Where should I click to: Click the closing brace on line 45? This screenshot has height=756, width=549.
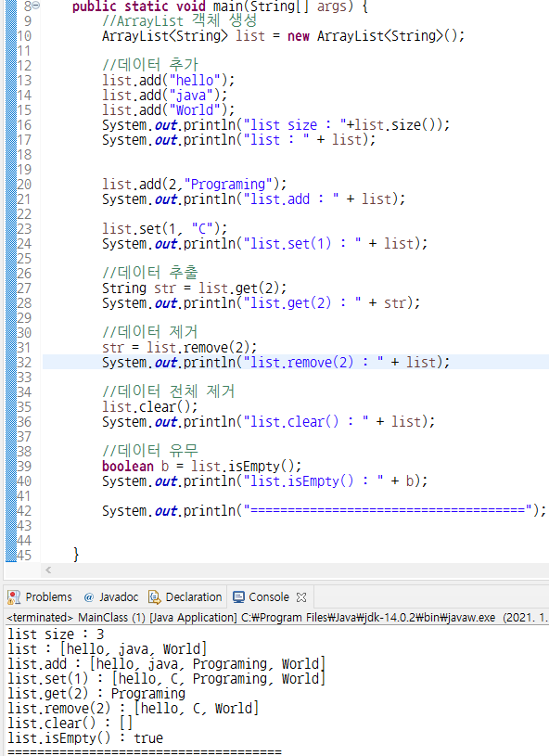tap(76, 555)
